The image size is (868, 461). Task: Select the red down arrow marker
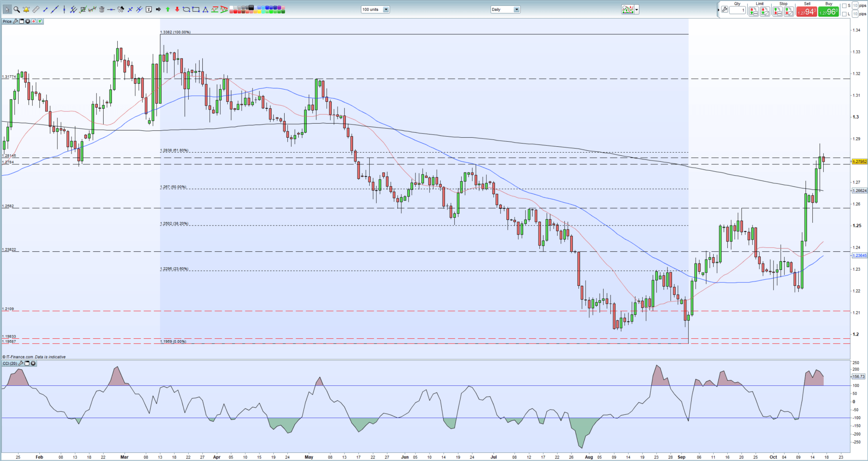[x=177, y=10]
